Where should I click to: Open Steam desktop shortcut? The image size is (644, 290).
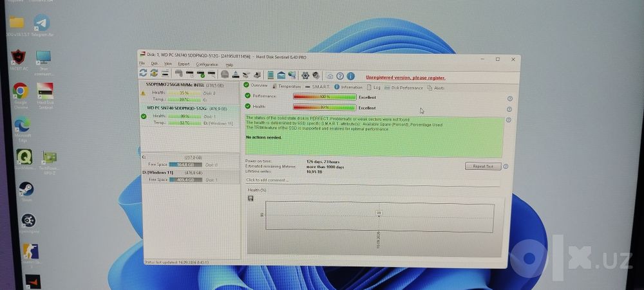(x=26, y=192)
